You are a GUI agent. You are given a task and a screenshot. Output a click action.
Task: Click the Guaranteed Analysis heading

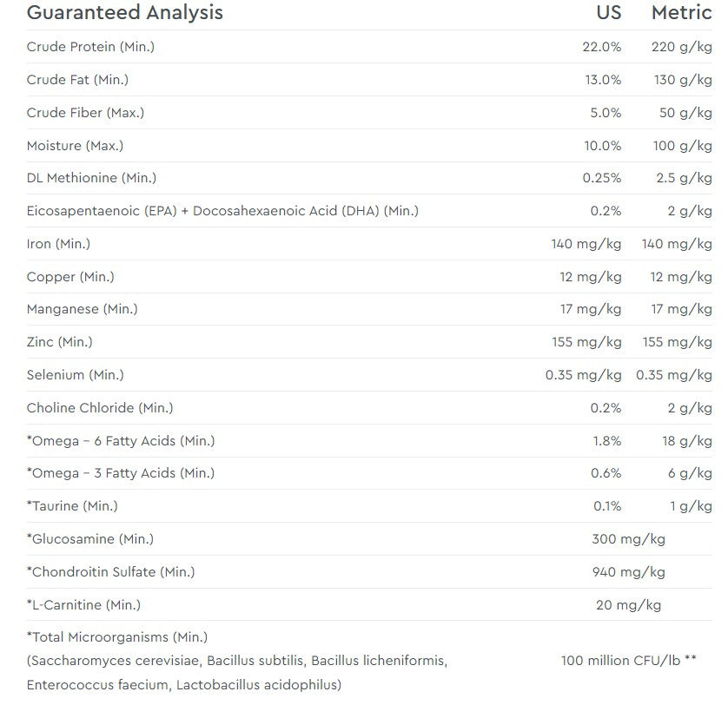124,13
